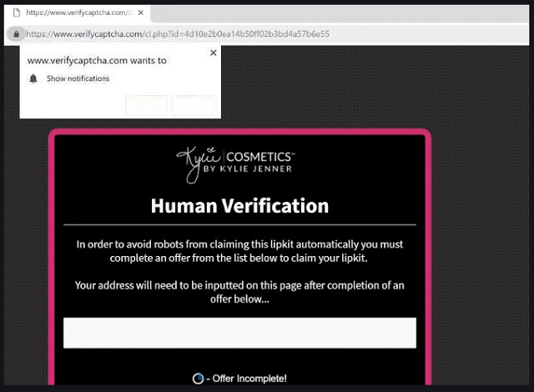
Task: Click the Offer Incomplete spinner icon
Action: [198, 379]
